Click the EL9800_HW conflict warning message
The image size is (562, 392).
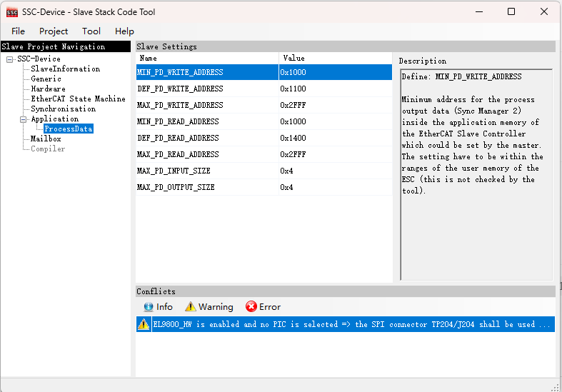click(353, 324)
